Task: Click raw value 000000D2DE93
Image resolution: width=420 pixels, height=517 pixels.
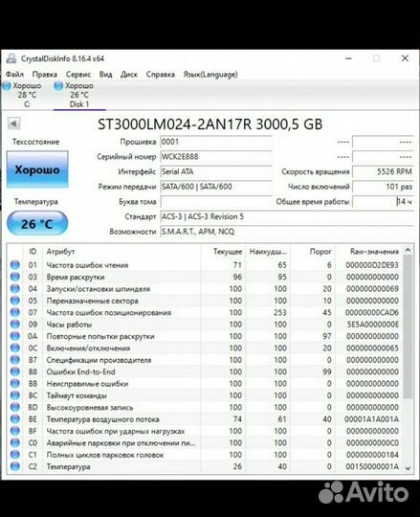Action: [x=372, y=265]
